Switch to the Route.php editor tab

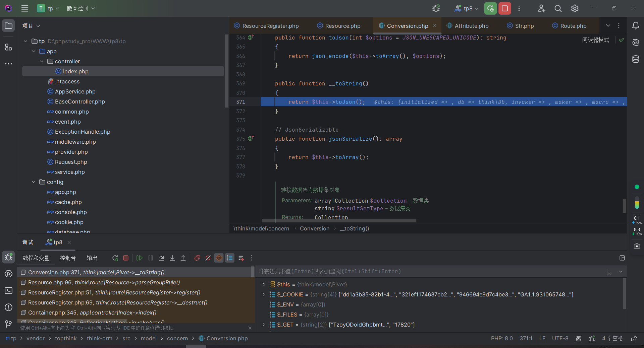coord(573,26)
